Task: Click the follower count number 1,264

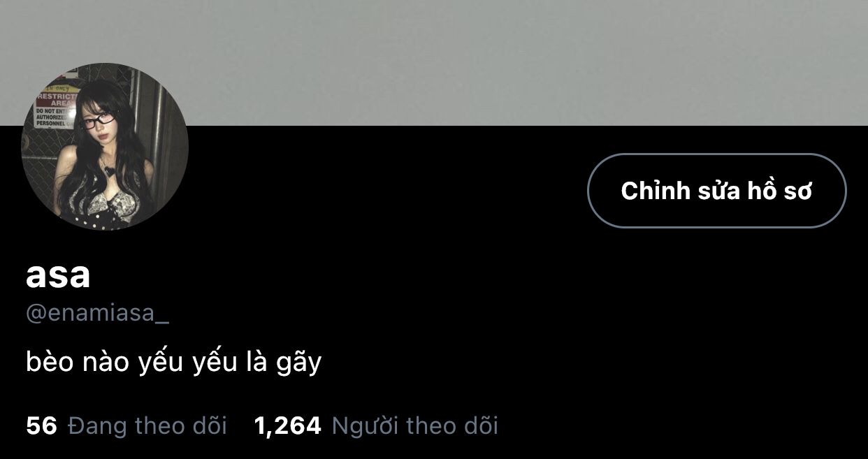Action: pos(288,425)
